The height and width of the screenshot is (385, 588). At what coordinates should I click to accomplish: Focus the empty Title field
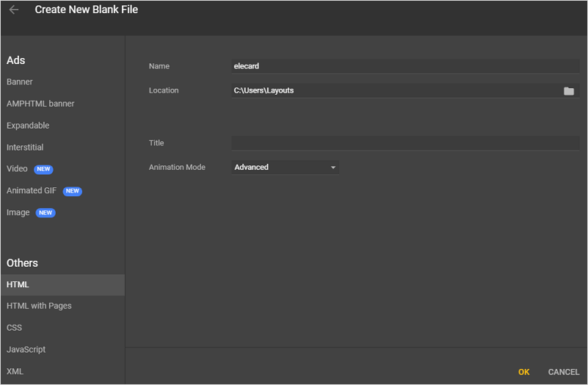tap(405, 143)
